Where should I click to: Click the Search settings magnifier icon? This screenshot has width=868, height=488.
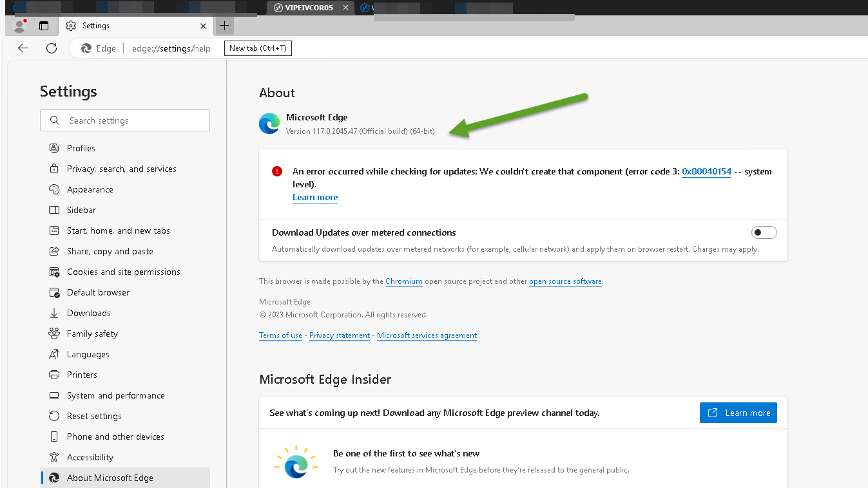(x=54, y=120)
